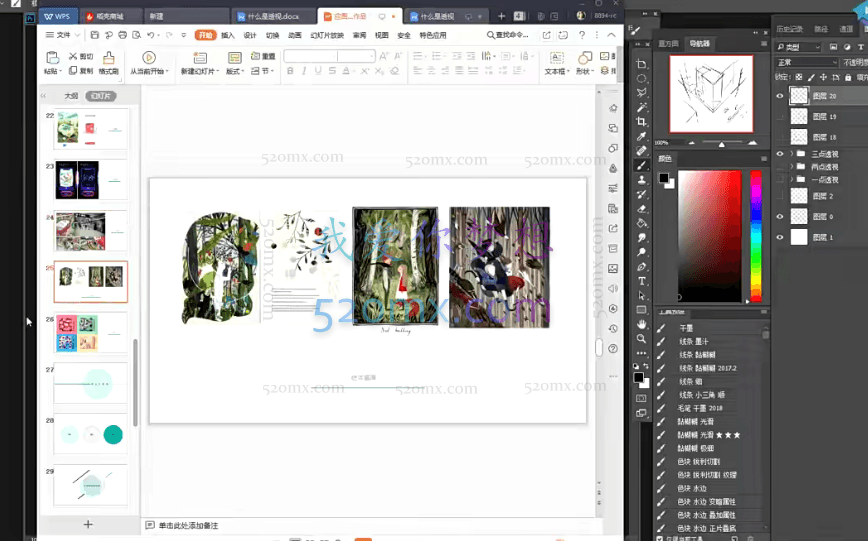Show the 两点透视 group visibility
Image resolution: width=868 pixels, height=541 pixels.
point(780,167)
